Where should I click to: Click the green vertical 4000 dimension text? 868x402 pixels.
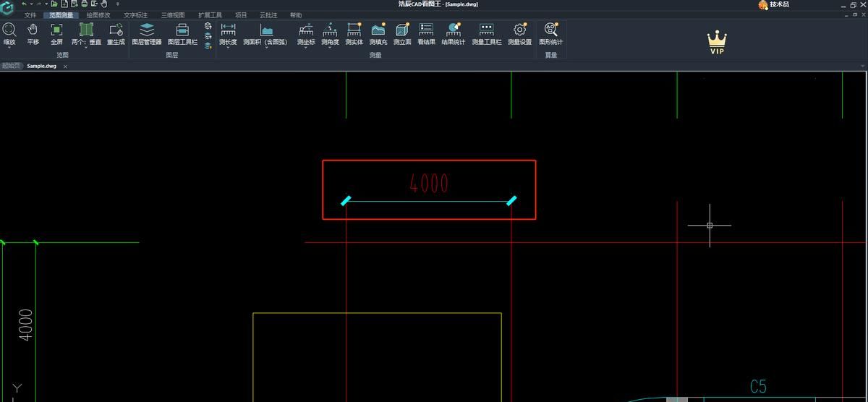click(25, 325)
